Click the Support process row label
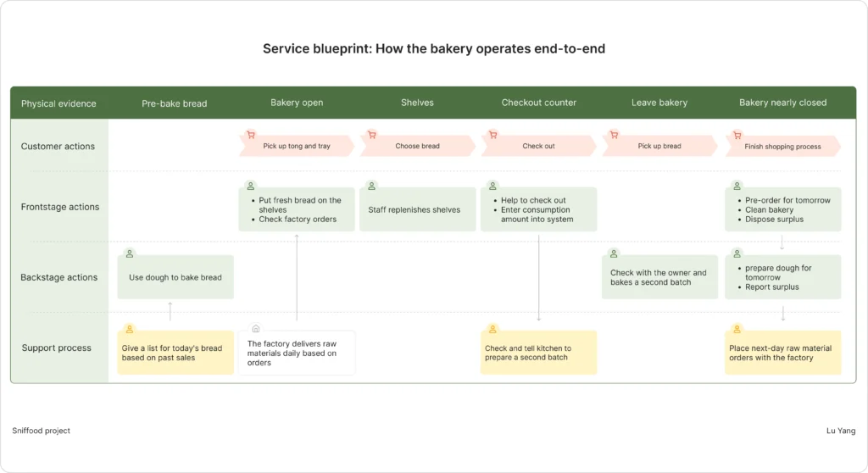Viewport: 868px width, 473px height. (x=57, y=348)
